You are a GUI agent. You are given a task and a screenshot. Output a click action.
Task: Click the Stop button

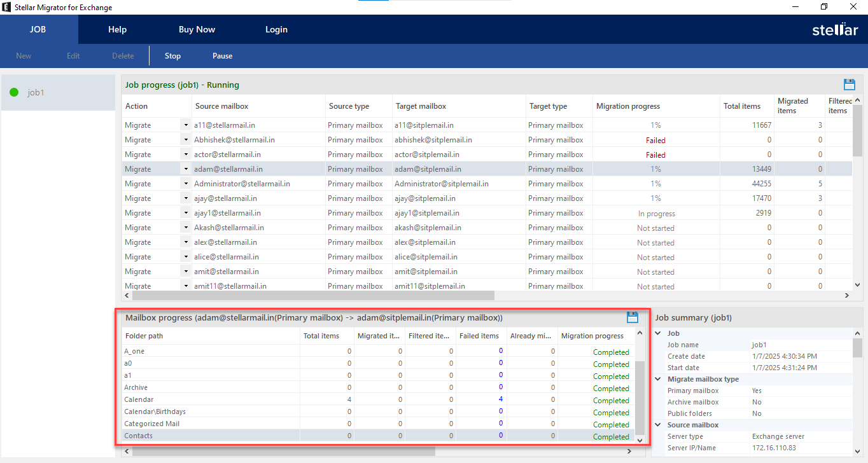173,56
